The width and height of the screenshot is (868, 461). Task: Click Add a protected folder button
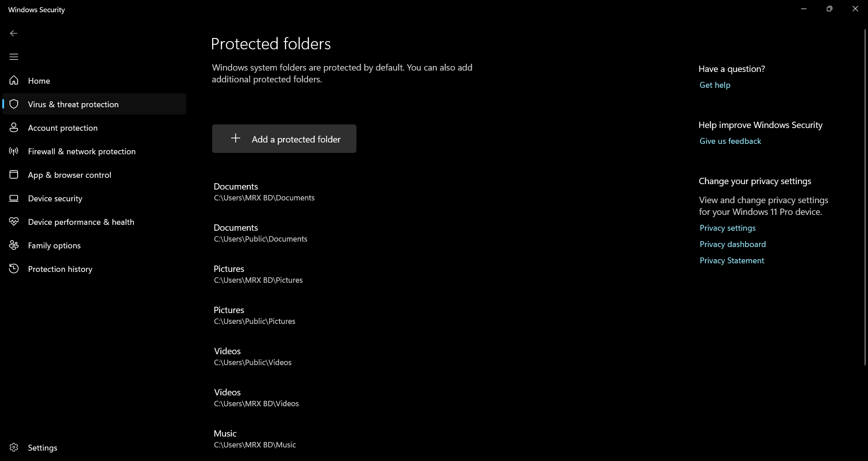pyautogui.click(x=284, y=139)
